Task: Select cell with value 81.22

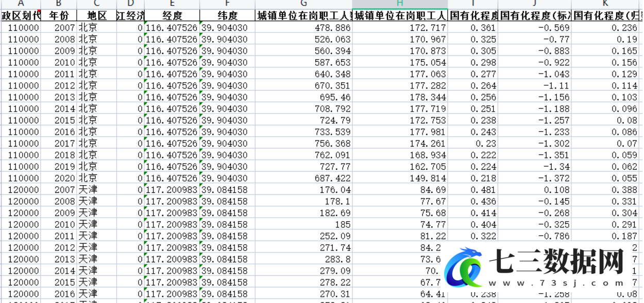Action: tap(400, 236)
